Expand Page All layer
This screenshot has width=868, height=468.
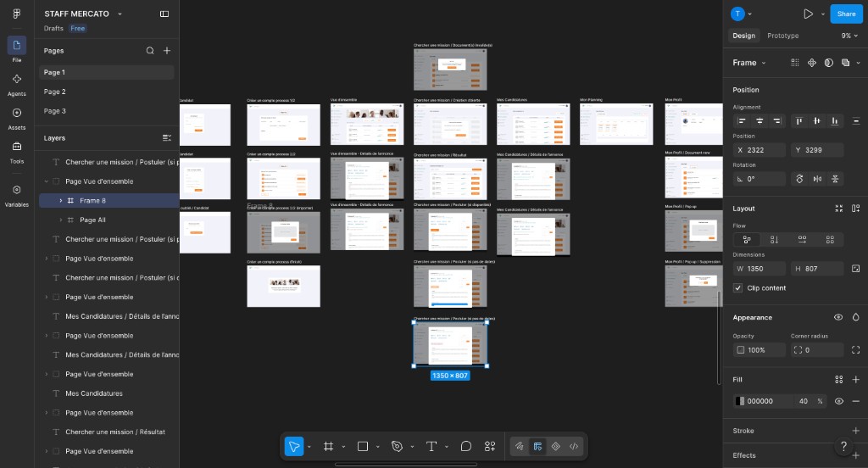click(61, 220)
